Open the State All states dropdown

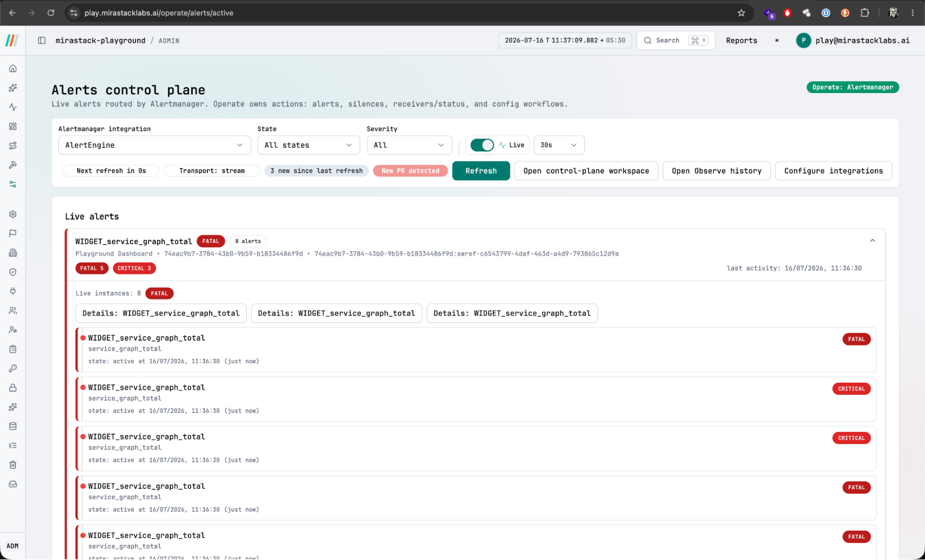pos(309,145)
